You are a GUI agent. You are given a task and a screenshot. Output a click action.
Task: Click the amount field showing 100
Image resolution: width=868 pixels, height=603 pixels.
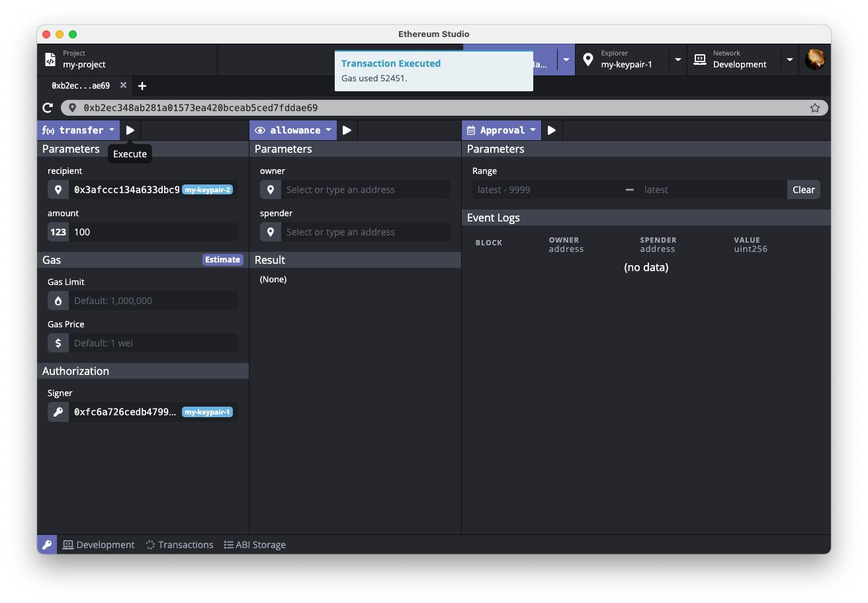(x=153, y=232)
